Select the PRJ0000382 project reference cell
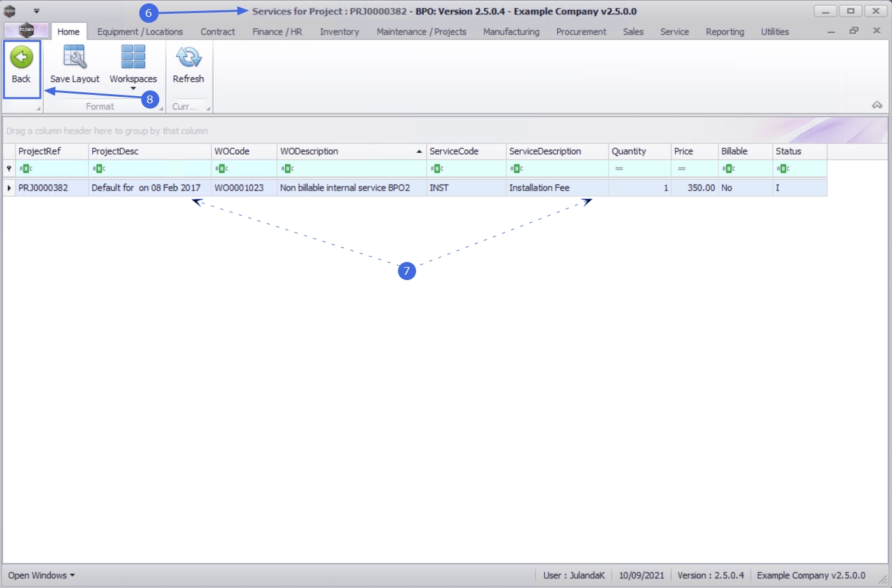The image size is (892, 588). (52, 188)
